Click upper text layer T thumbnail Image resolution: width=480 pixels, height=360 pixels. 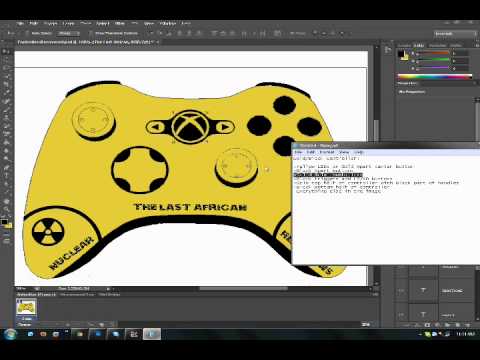tap(423, 290)
